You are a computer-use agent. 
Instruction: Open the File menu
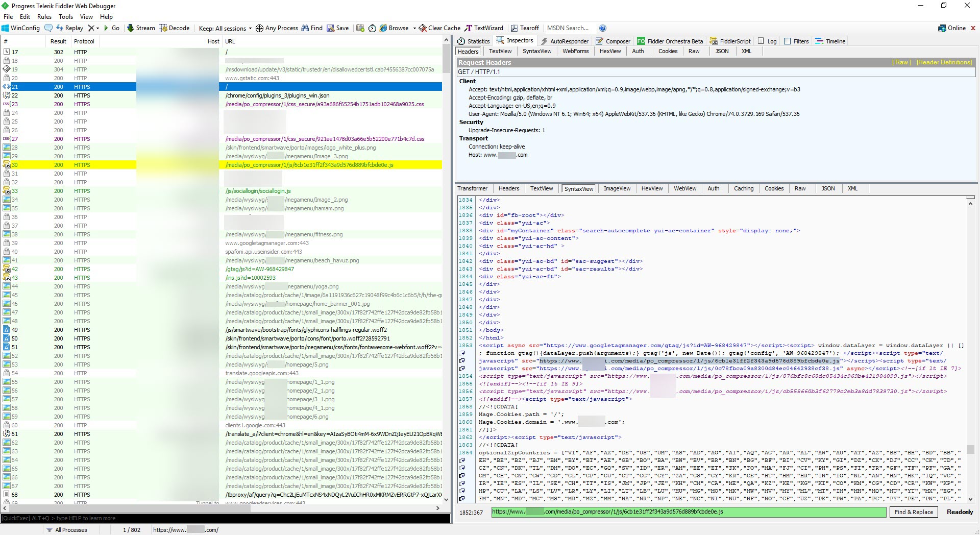pos(8,17)
